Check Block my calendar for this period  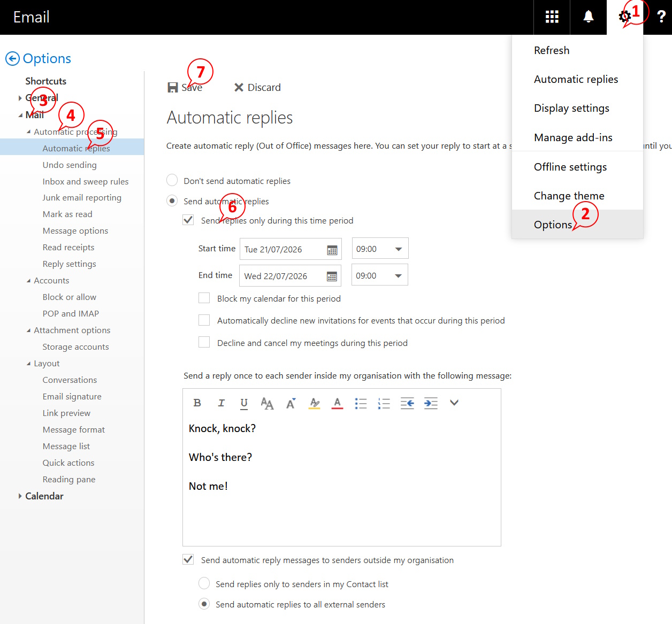coord(204,298)
